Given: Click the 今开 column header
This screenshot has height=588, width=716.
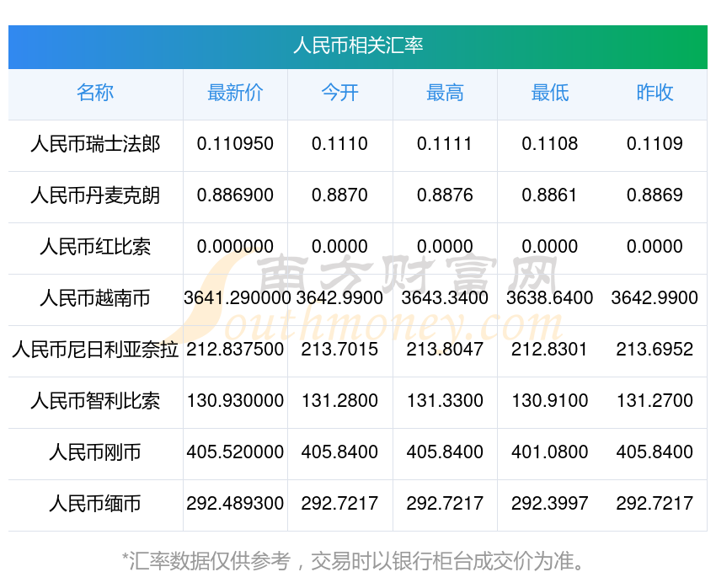Looking at the screenshot, I should tap(339, 93).
